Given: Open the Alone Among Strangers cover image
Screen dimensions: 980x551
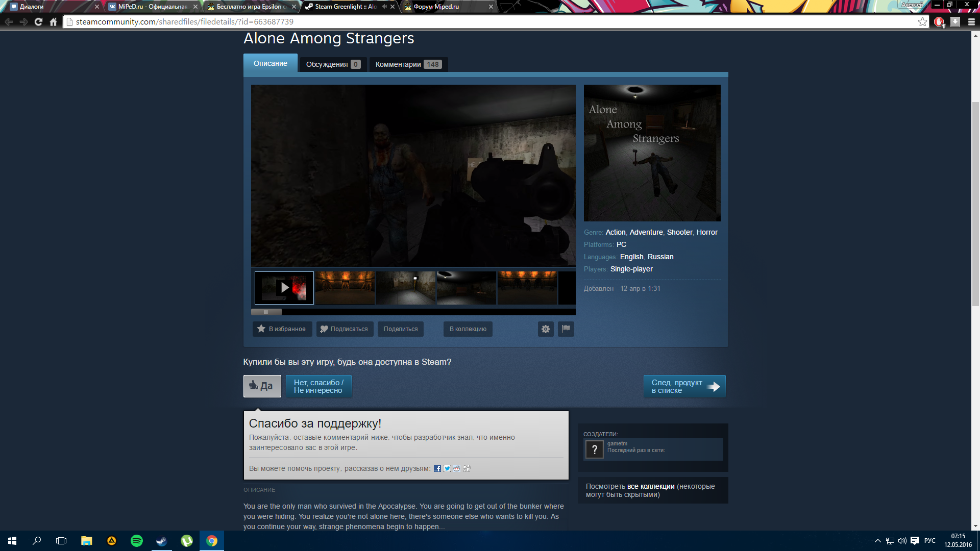Looking at the screenshot, I should tap(652, 153).
